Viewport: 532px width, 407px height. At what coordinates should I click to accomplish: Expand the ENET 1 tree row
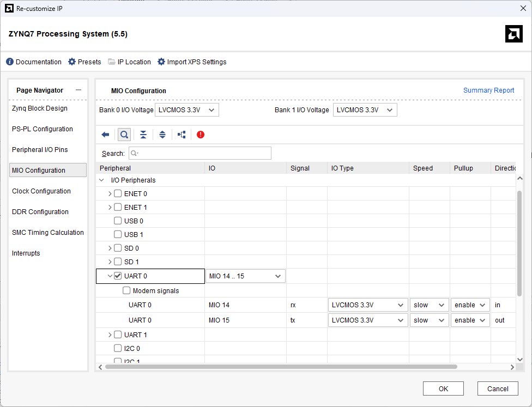pos(110,207)
